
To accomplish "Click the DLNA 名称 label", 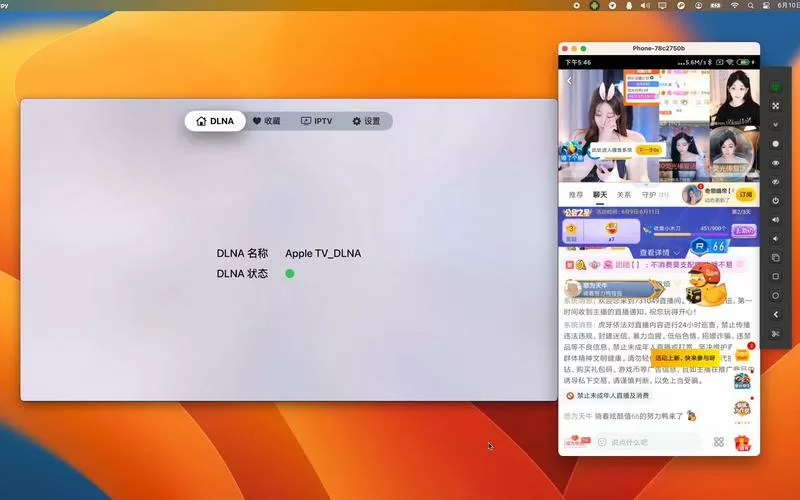I will [x=242, y=253].
